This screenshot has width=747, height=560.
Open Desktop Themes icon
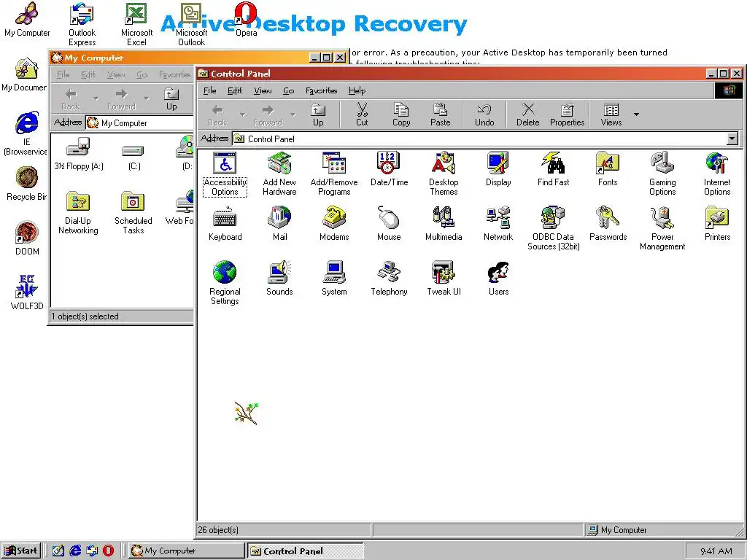tap(444, 174)
